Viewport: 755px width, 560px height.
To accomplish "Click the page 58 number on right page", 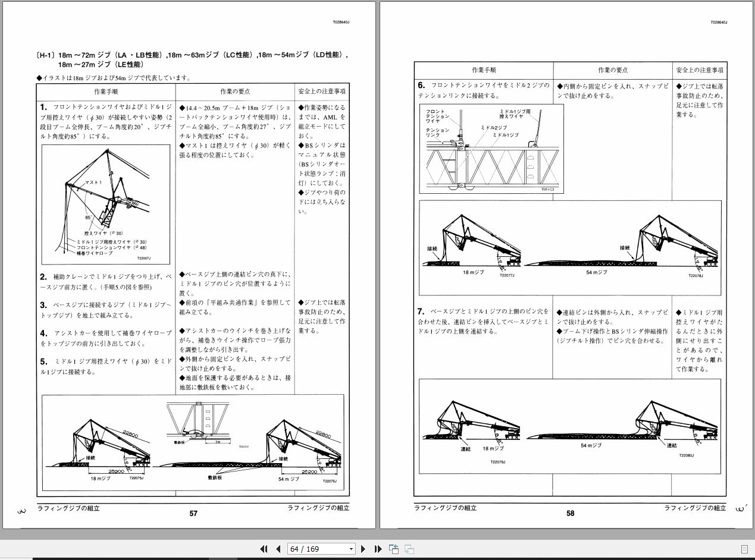I will point(571,514).
